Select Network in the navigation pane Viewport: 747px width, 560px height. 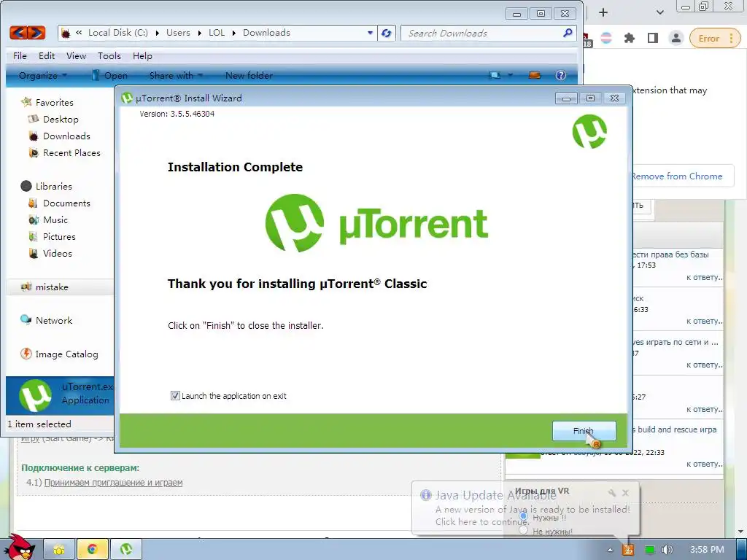click(54, 321)
